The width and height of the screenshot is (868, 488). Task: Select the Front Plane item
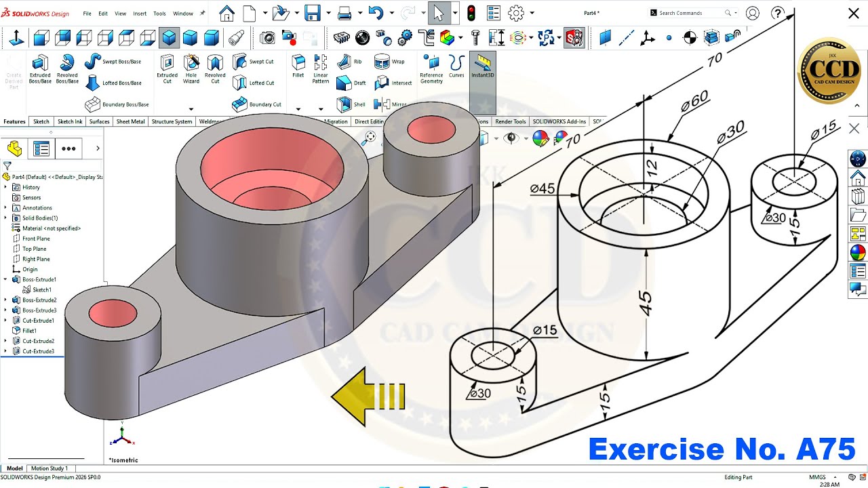tap(31, 239)
